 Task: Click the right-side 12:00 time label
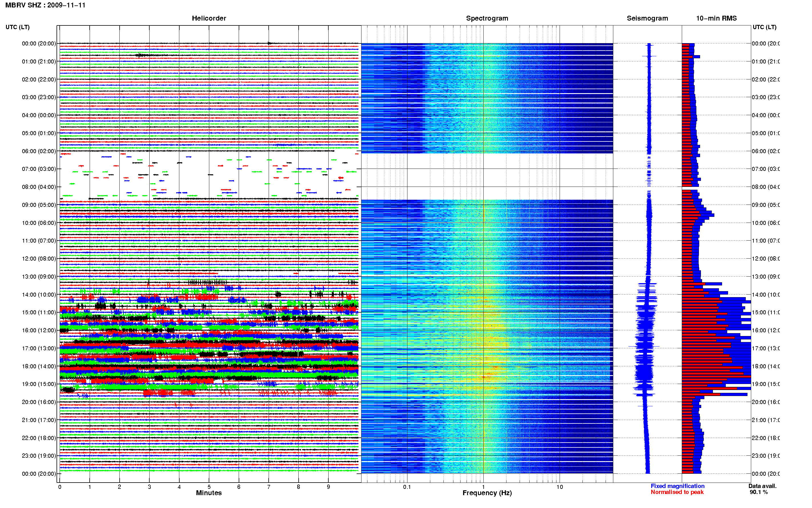pos(766,259)
